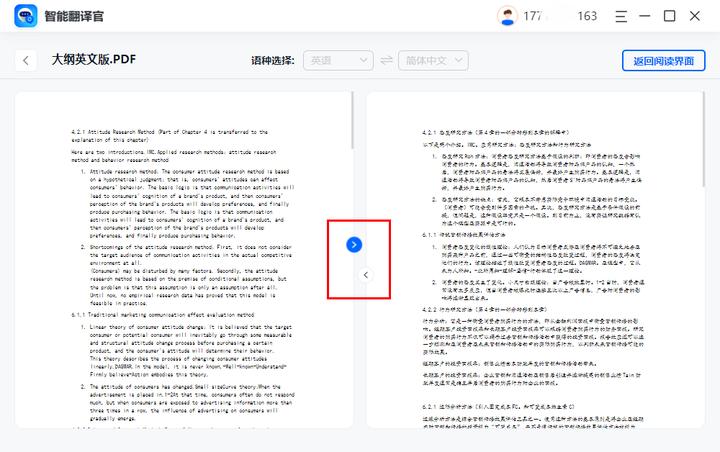This screenshot has width=720, height=452.
Task: Click 返回阅读界面 button
Action: click(x=664, y=61)
